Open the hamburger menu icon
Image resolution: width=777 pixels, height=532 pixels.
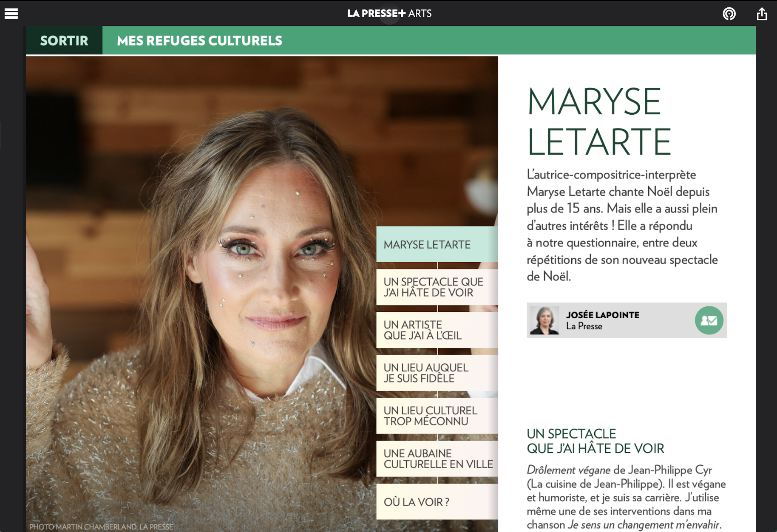(x=11, y=14)
